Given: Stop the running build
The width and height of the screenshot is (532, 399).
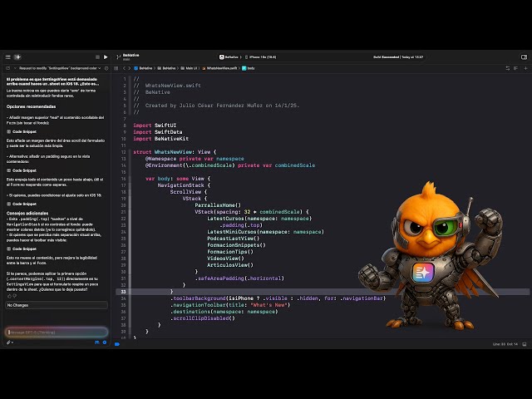Looking at the screenshot, I should pos(97,57).
